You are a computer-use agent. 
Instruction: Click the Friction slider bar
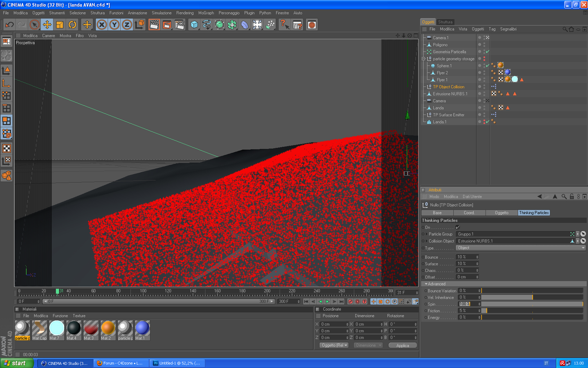[532, 311]
